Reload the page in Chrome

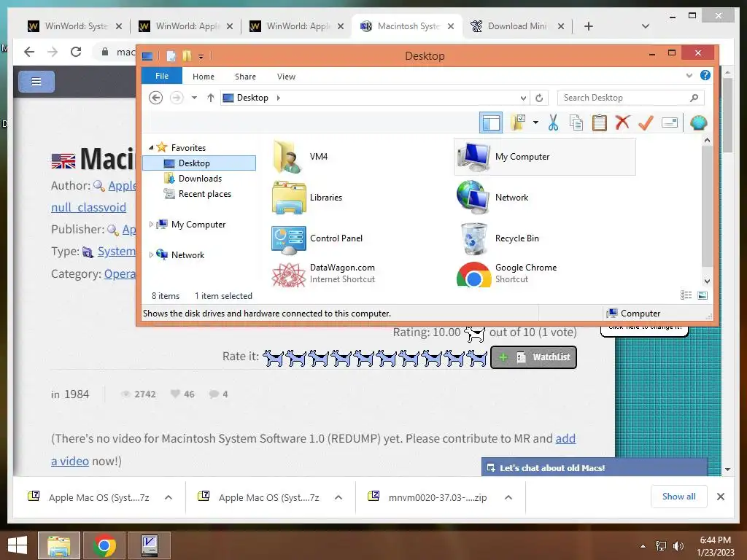[x=76, y=52]
